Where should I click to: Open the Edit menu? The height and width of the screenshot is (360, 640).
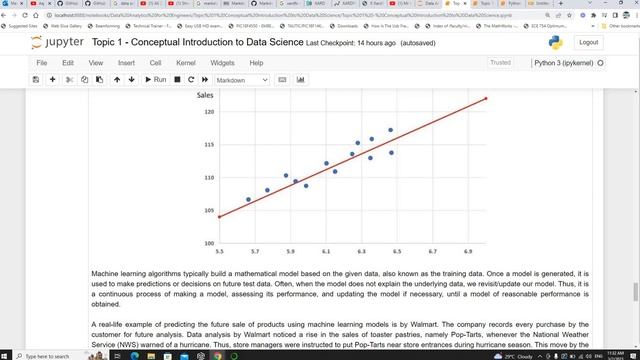coord(68,63)
